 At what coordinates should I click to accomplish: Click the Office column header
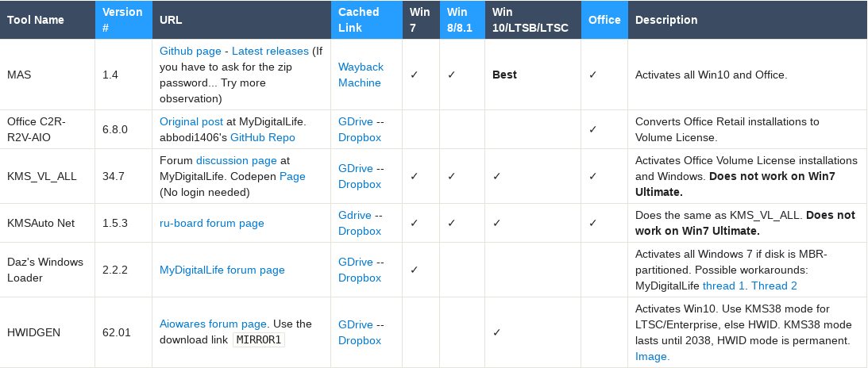(x=604, y=20)
